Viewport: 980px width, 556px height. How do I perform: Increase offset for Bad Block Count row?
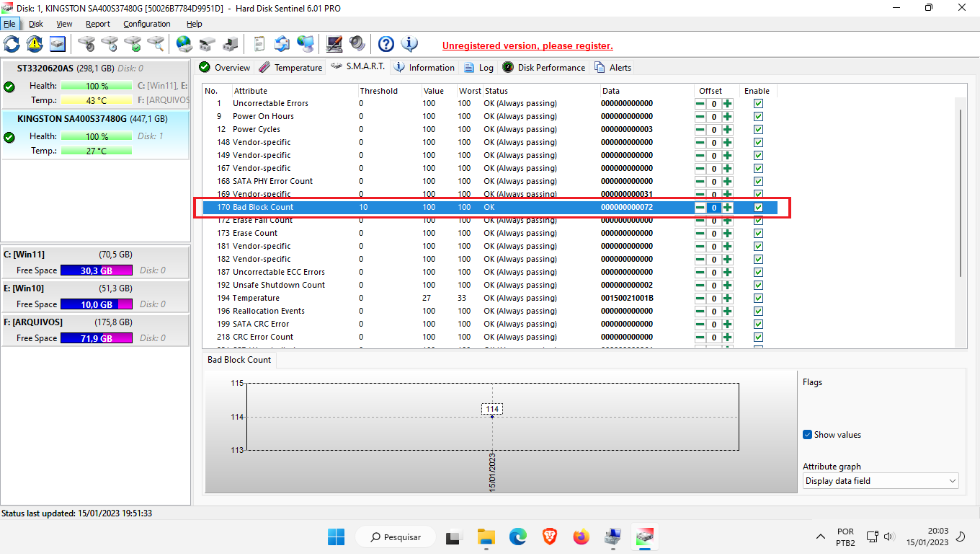[x=728, y=208]
